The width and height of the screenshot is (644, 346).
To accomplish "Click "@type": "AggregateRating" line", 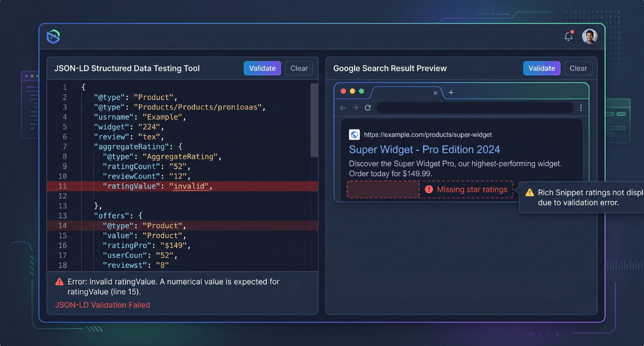I will pyautogui.click(x=162, y=157).
